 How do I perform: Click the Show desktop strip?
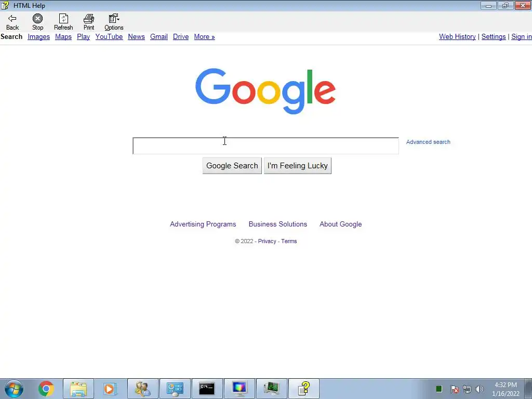pyautogui.click(x=528, y=389)
